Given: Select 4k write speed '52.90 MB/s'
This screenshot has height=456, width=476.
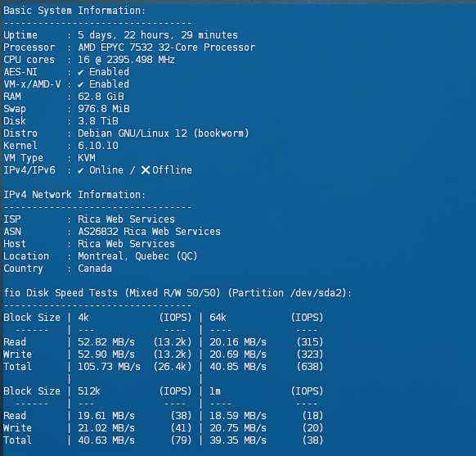Looking at the screenshot, I should tap(106, 354).
